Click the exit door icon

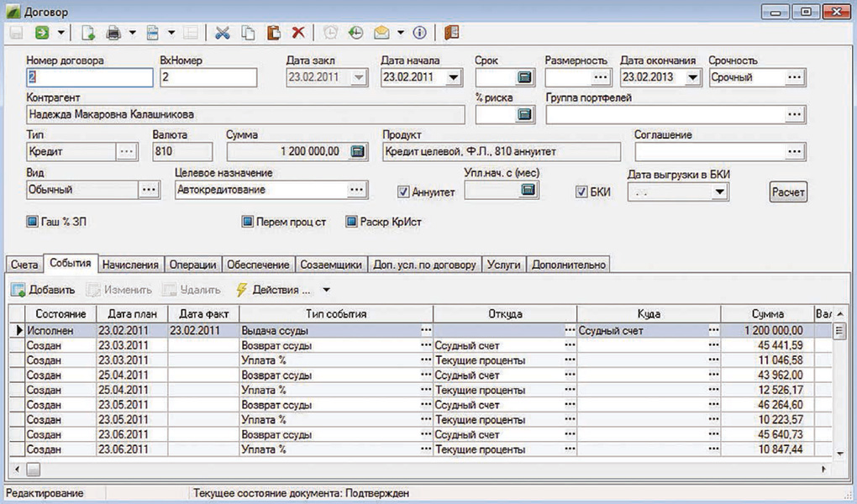451,33
